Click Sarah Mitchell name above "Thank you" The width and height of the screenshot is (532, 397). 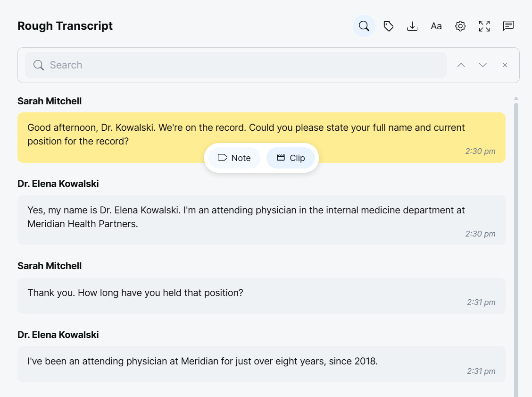[x=50, y=266]
